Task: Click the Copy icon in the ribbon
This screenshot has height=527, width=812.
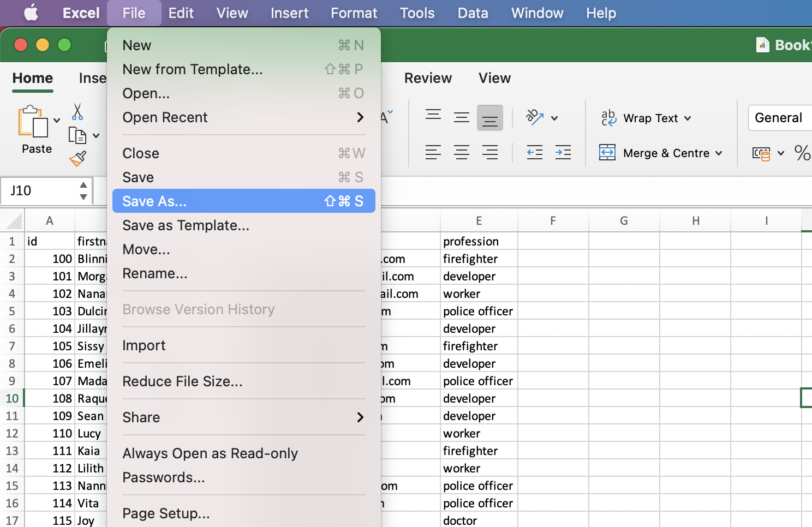Action: click(77, 135)
